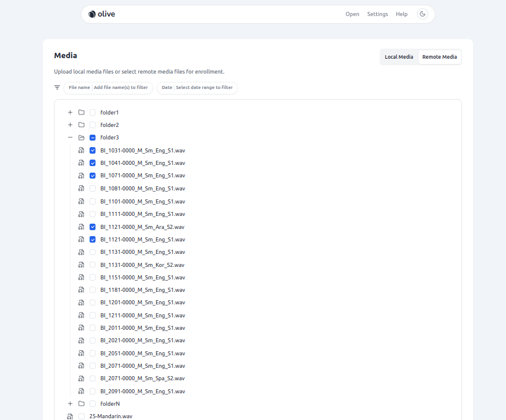Open the Settings link in header
This screenshot has width=506, height=420.
377,14
